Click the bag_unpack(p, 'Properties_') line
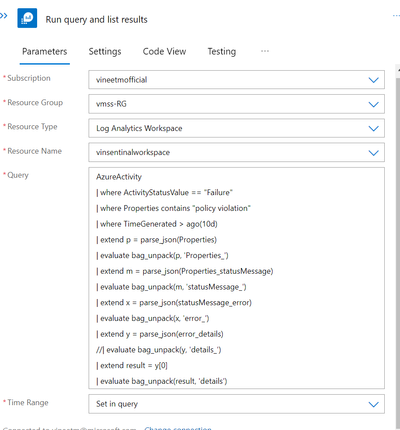 [x=162, y=255]
